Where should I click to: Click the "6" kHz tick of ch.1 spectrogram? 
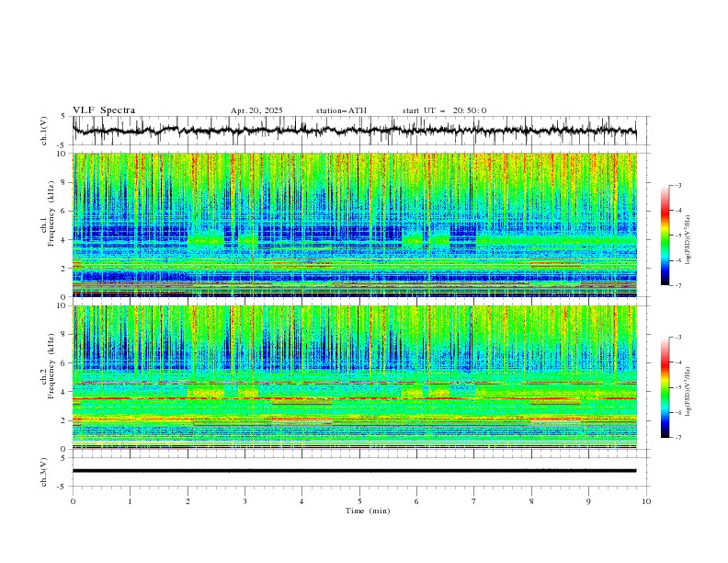64,211
